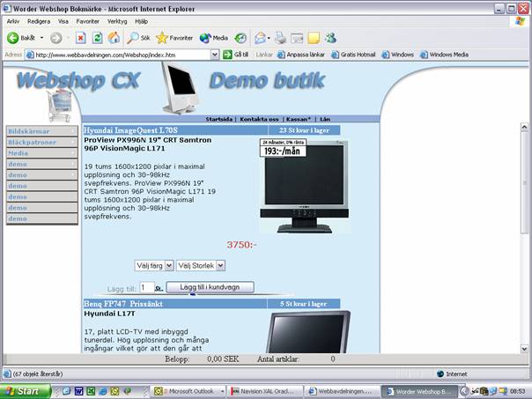The image size is (532, 399).
Task: Print the page using the printer icon
Action: click(280, 38)
